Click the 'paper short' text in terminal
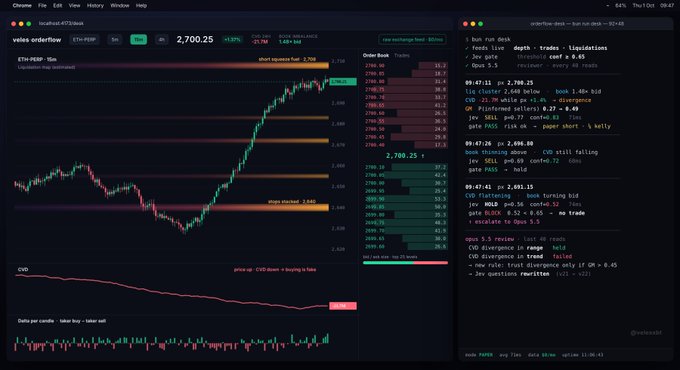The width and height of the screenshot is (680, 370). [560, 126]
